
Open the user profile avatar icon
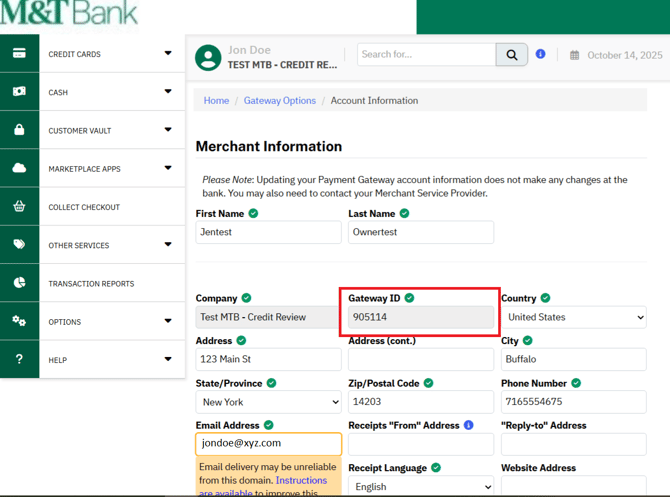[x=208, y=57]
